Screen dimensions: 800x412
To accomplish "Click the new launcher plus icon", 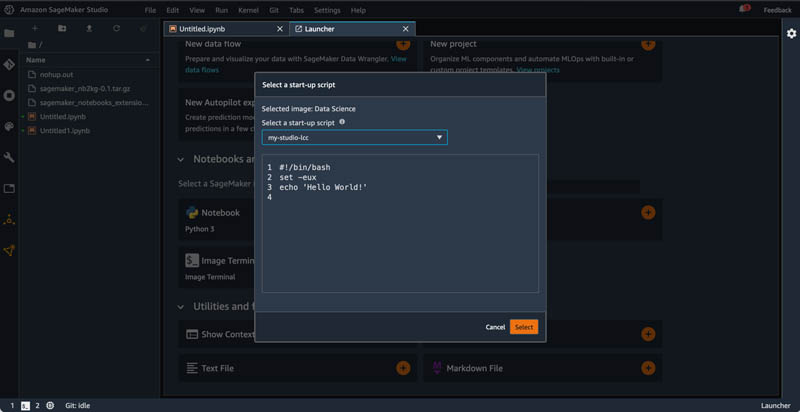I will (x=35, y=29).
